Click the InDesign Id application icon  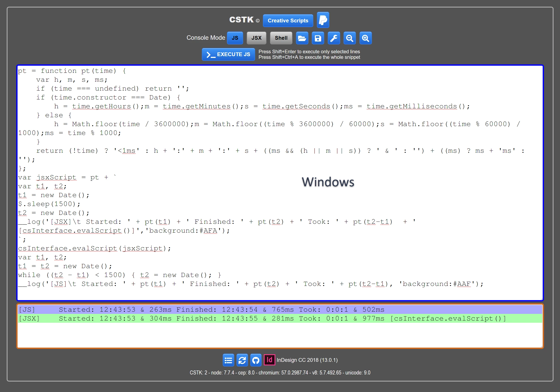click(x=269, y=360)
